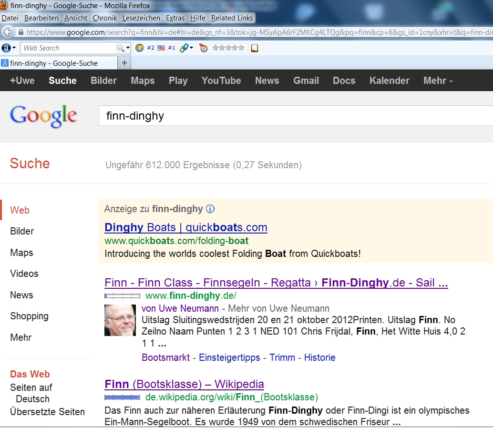
Task: Filter by Übersetzte Seiten
Action: [x=48, y=411]
